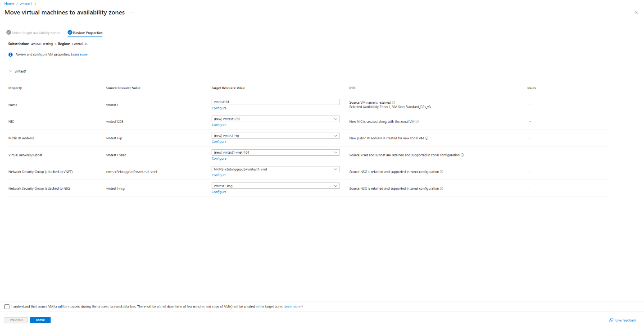The width and height of the screenshot is (644, 326).
Task: Open the 'Learn more' link in the banner
Action: [79, 54]
